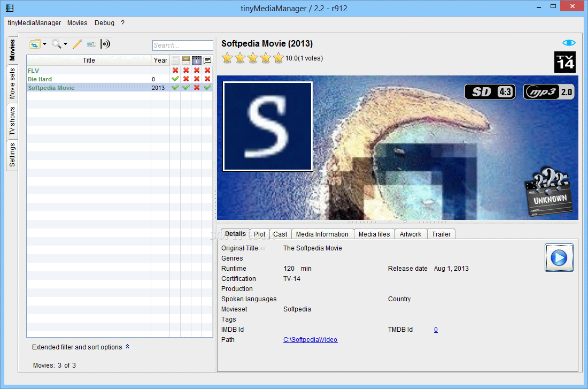Click the green check images status for Softpedia Movie
This screenshot has width=588, height=389.
click(185, 88)
